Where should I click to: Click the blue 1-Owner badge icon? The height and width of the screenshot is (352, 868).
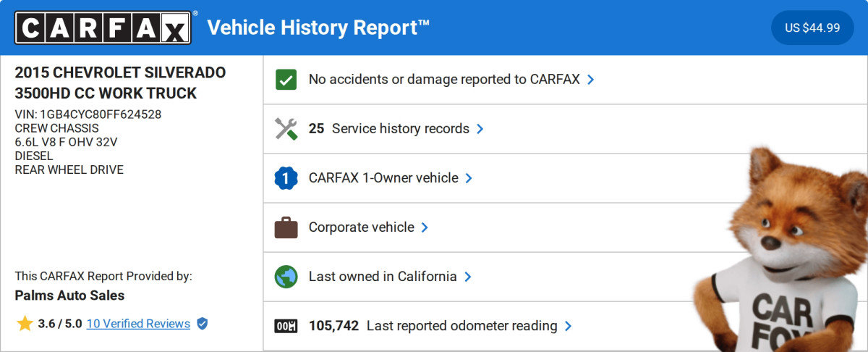(x=286, y=178)
